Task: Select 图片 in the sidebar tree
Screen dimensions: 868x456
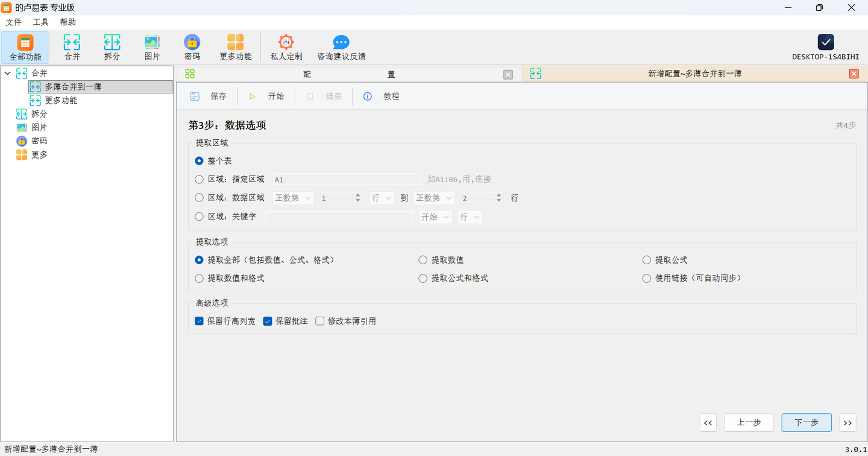Action: tap(39, 127)
